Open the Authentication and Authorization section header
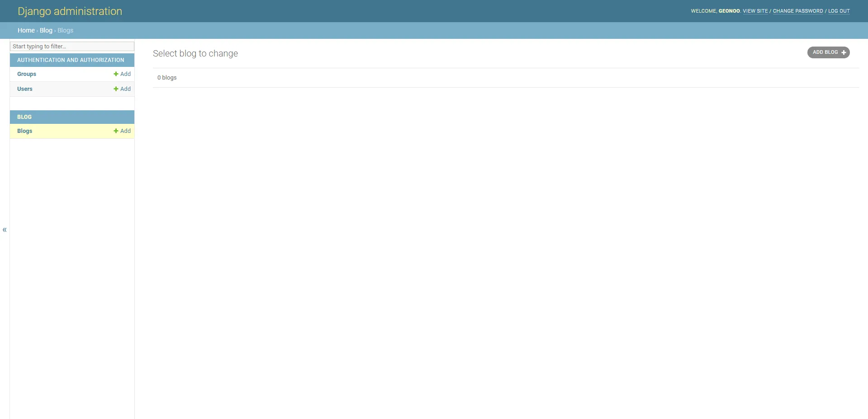The height and width of the screenshot is (419, 868). pos(71,60)
